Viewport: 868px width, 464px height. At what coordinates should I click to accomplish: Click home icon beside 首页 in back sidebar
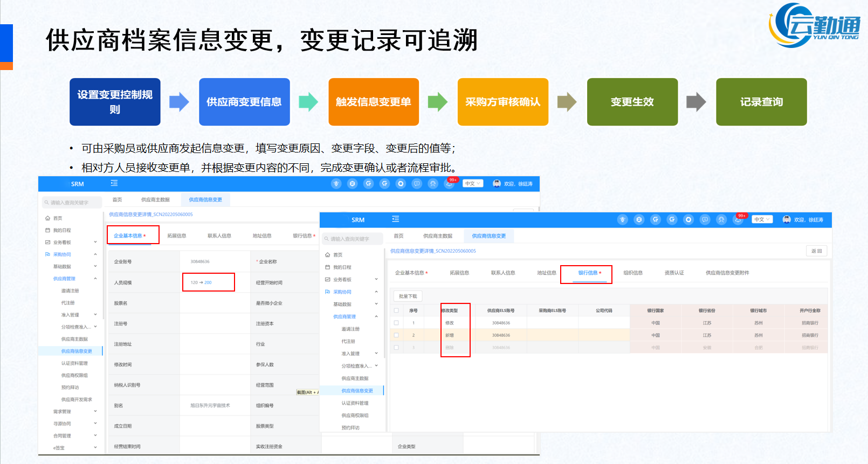click(47, 218)
